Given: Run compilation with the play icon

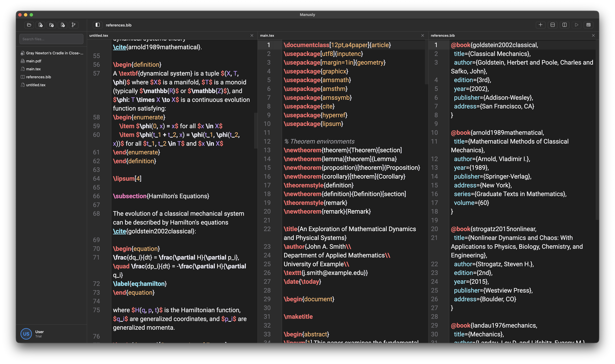Looking at the screenshot, I should click(x=576, y=25).
